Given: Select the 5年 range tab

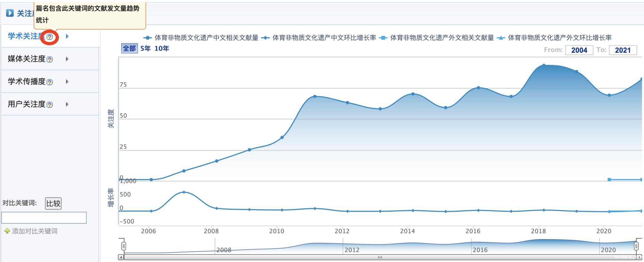Looking at the screenshot, I should pos(146,49).
